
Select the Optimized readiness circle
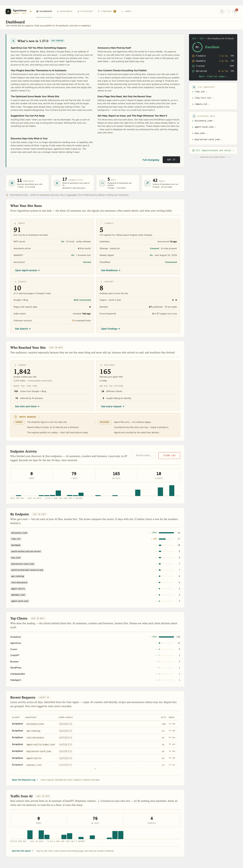193,71
